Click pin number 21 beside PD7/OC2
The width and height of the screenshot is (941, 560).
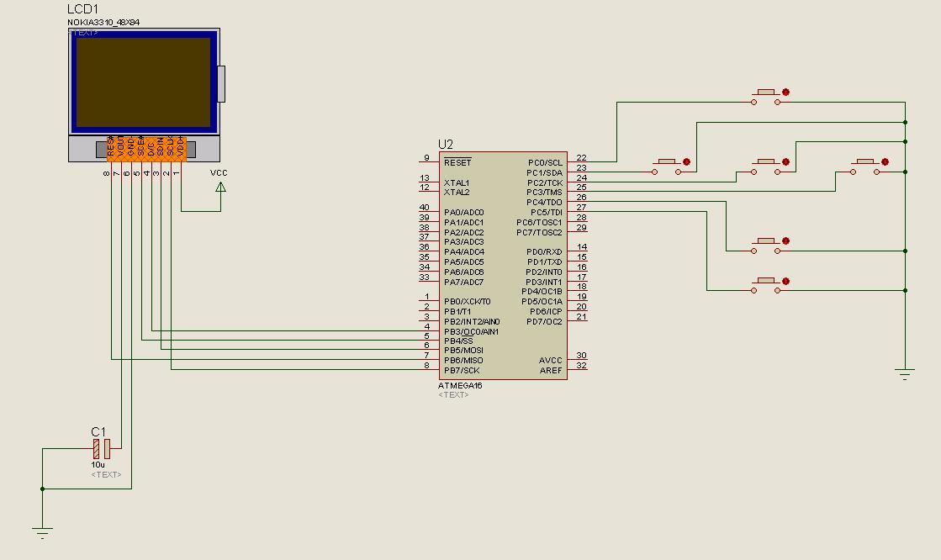tap(581, 316)
